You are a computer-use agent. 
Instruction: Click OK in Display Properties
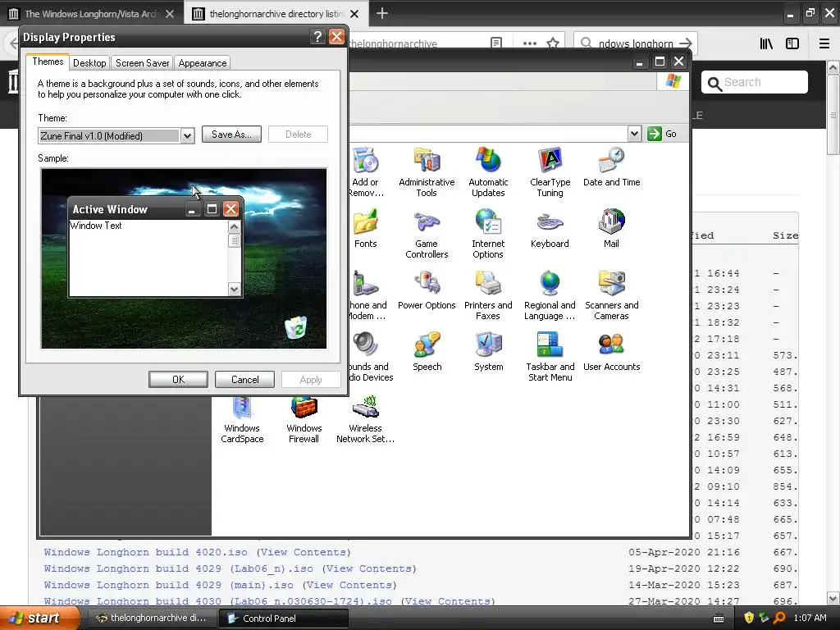pyautogui.click(x=178, y=379)
